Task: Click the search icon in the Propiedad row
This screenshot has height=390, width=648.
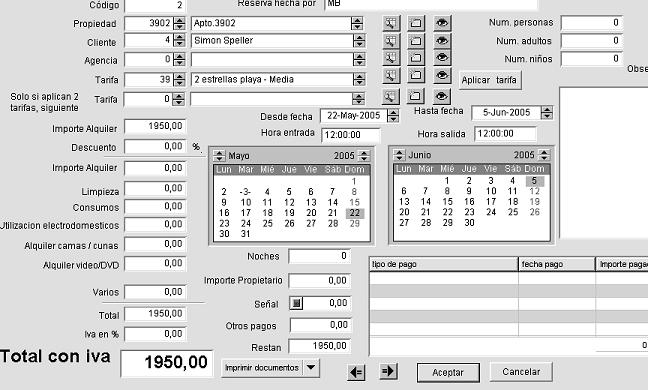Action: pyautogui.click(x=391, y=23)
